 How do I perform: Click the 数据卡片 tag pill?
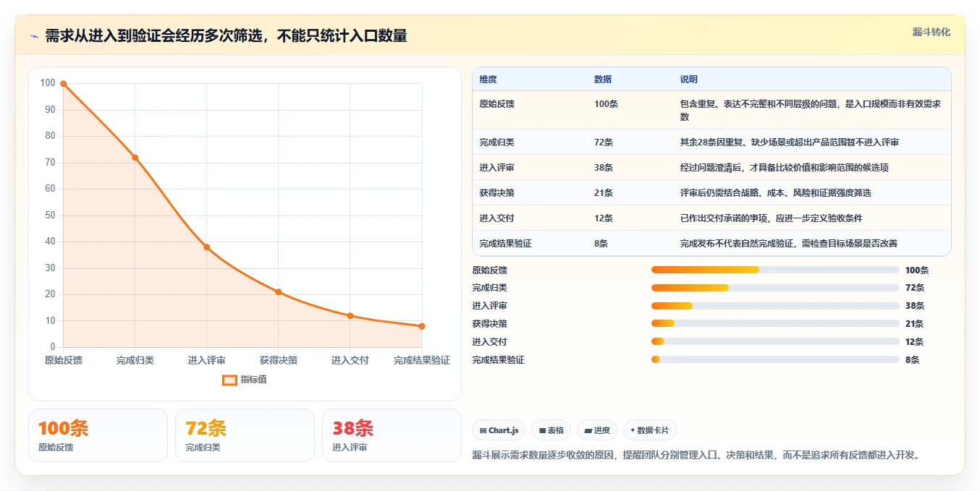click(649, 430)
